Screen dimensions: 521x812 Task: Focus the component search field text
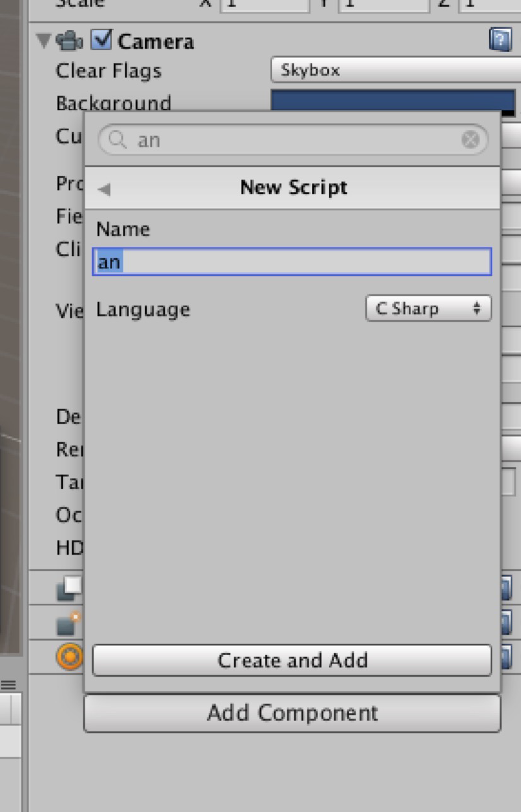coord(293,140)
